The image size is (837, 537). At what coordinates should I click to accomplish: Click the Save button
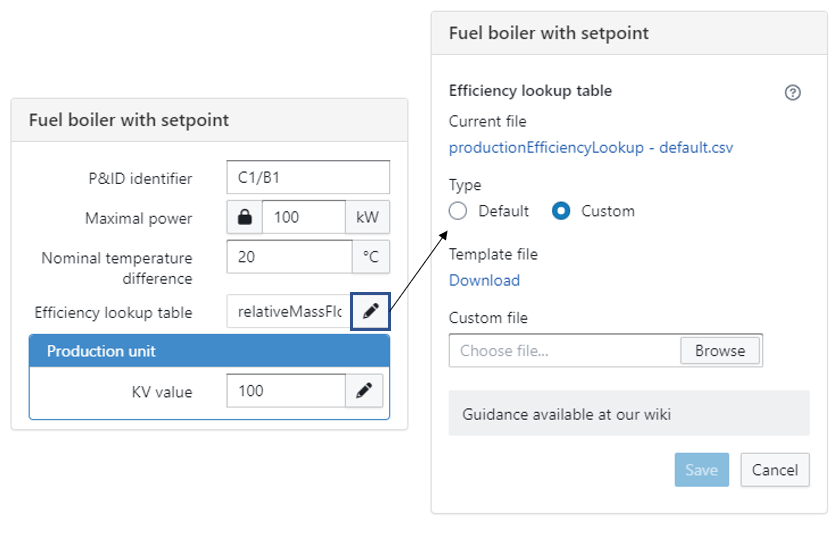(x=701, y=470)
